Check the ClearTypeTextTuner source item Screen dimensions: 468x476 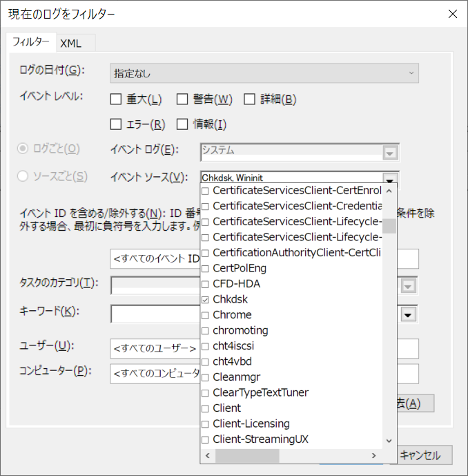click(205, 393)
